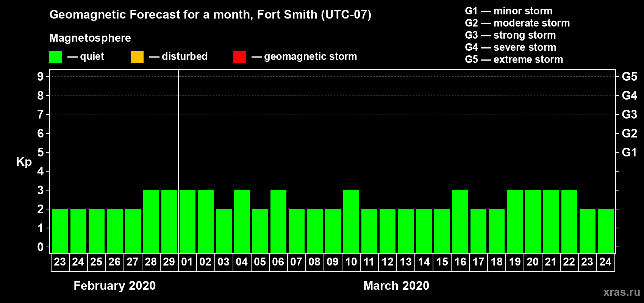Screen dimensions: 644x303
Task: Click the March 2020 month label
Action: [x=396, y=286]
